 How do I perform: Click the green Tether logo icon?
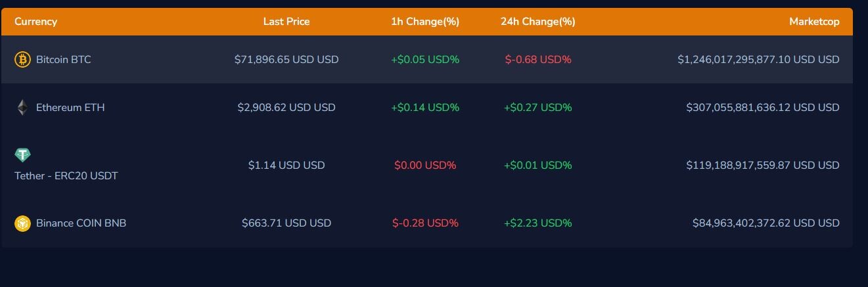22,155
